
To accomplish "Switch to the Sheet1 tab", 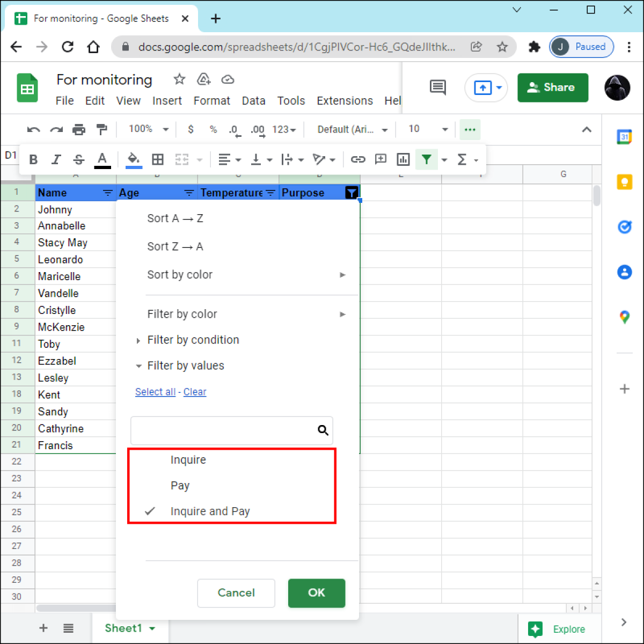I will [123, 628].
